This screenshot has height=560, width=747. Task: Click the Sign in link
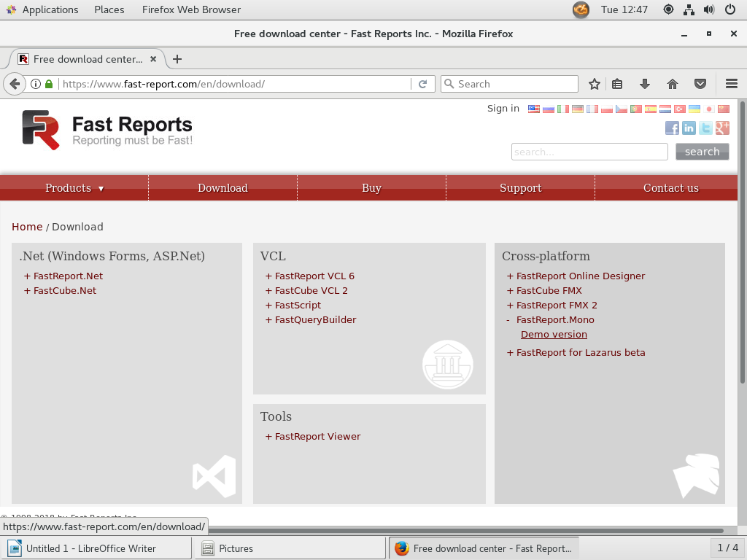coord(503,109)
